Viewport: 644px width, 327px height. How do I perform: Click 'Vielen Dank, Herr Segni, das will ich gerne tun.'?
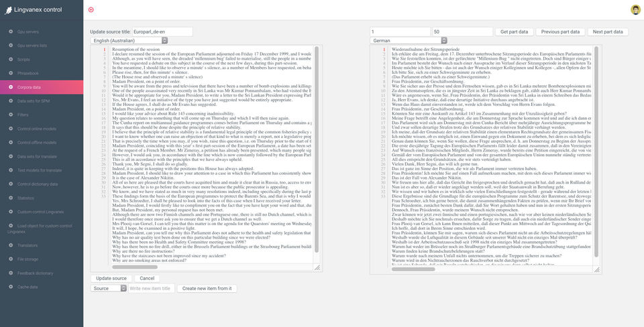point(435,163)
